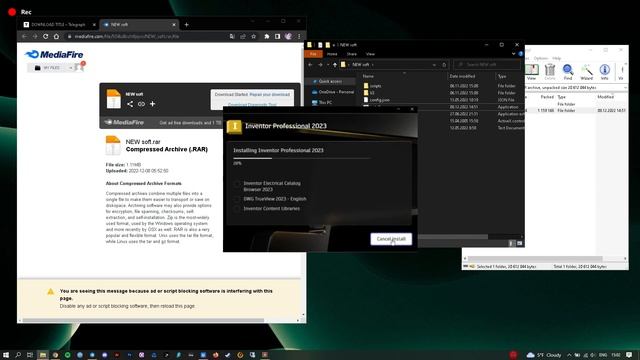The width and height of the screenshot is (640, 360).
Task: Open the WinRAR archive path dropdown
Action: click(625, 88)
